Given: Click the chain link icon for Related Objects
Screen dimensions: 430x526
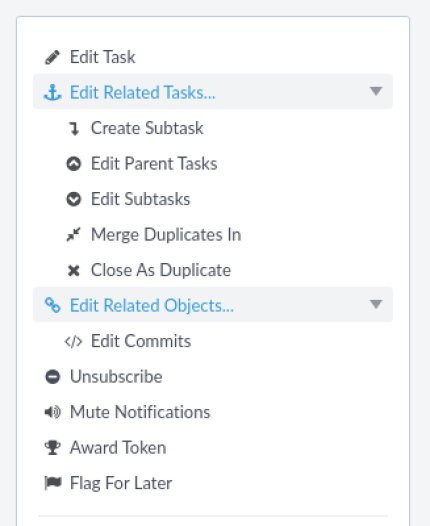Looking at the screenshot, I should click(x=52, y=305).
